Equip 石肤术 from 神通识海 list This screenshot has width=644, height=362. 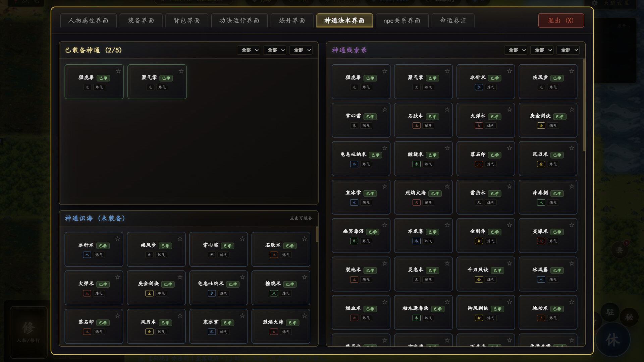[281, 249]
